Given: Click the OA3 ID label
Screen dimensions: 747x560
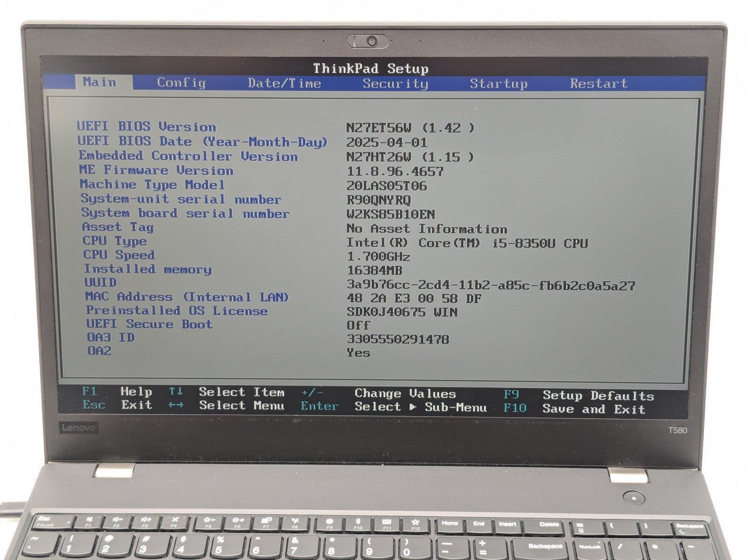Looking at the screenshot, I should click(111, 337).
